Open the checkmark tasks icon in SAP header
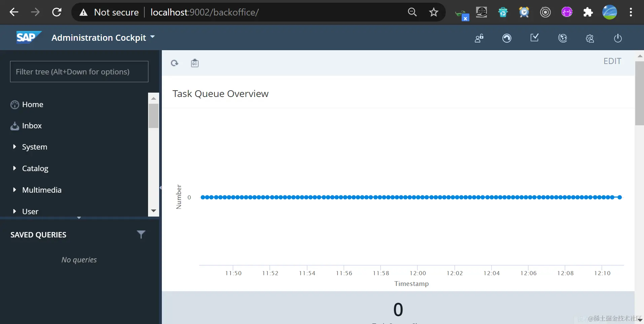This screenshot has height=324, width=644. tap(535, 38)
